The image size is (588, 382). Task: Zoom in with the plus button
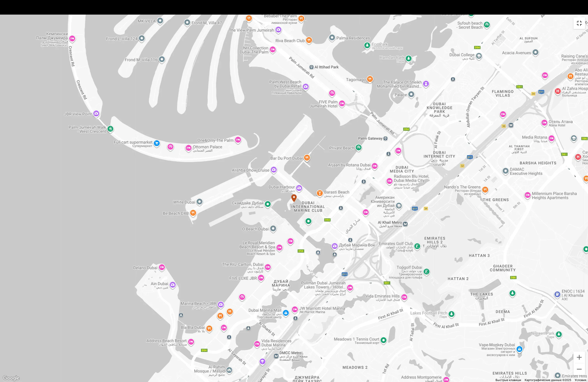point(579,357)
